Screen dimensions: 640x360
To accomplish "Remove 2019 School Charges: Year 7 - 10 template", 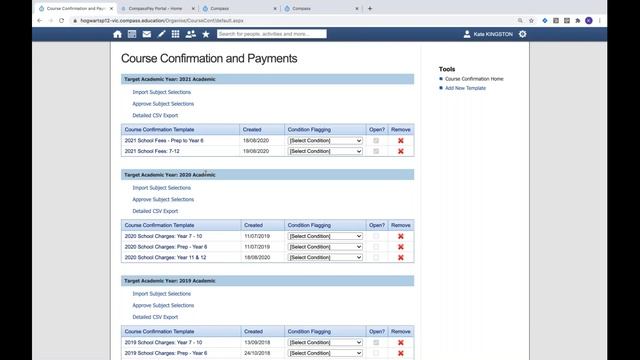I will [x=401, y=342].
